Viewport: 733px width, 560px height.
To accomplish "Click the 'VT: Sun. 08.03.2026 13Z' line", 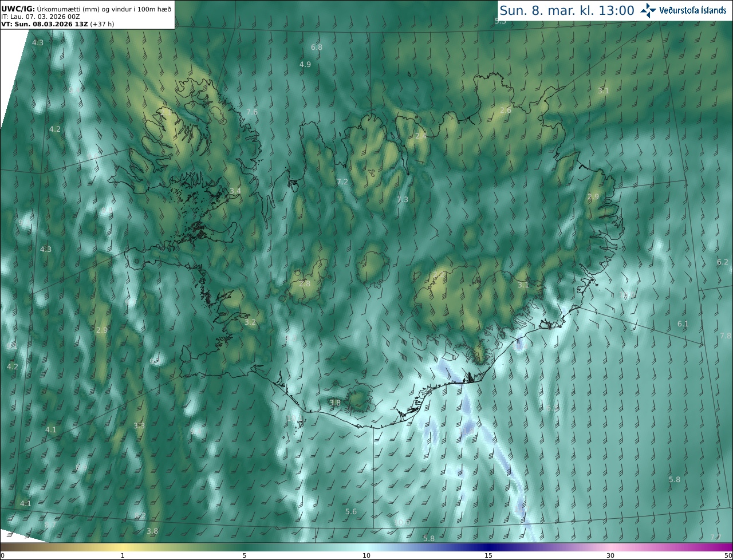I will click(x=57, y=24).
